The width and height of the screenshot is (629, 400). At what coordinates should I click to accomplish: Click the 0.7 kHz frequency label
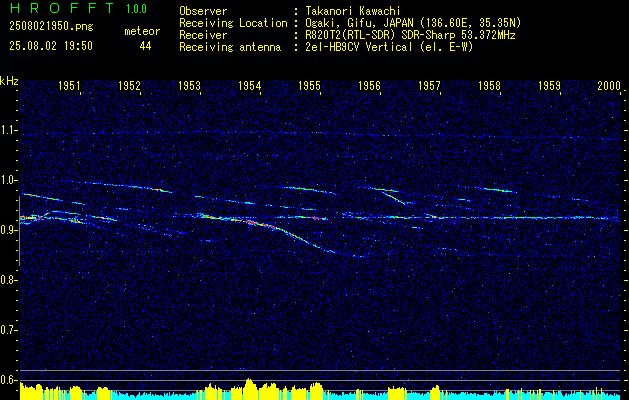pos(7,330)
